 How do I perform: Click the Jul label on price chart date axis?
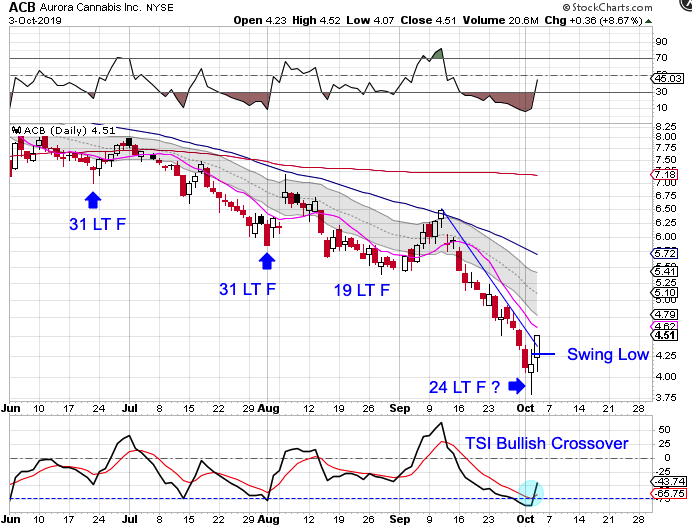pyautogui.click(x=129, y=408)
